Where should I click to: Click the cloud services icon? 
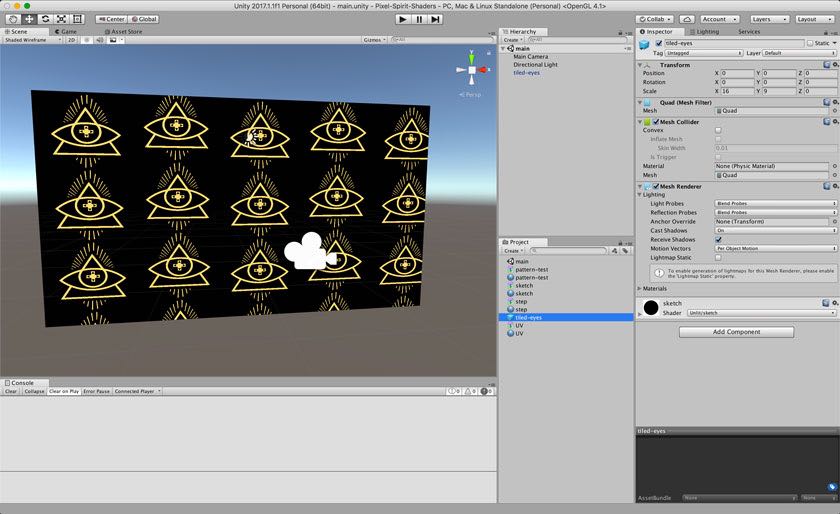[687, 19]
